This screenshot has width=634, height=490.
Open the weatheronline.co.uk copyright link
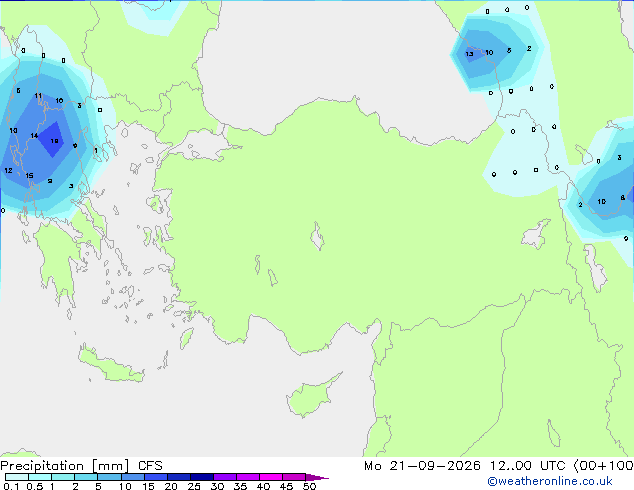pyautogui.click(x=550, y=481)
